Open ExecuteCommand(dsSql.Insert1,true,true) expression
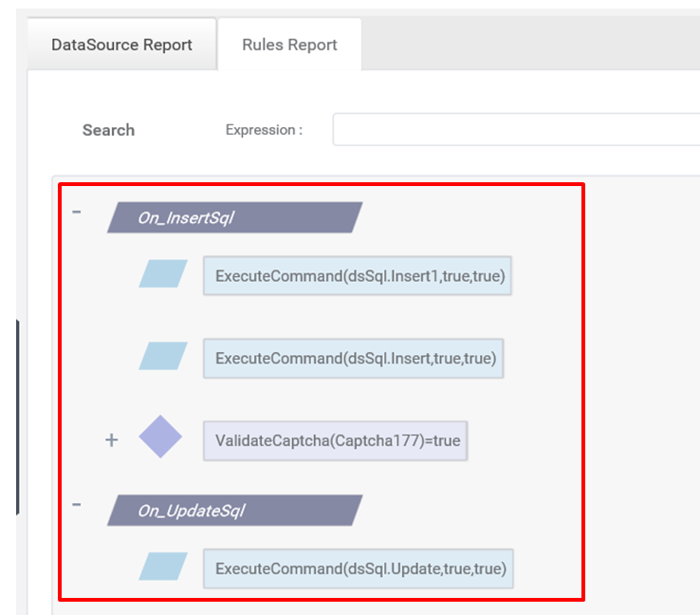The width and height of the screenshot is (700, 615). click(x=358, y=275)
